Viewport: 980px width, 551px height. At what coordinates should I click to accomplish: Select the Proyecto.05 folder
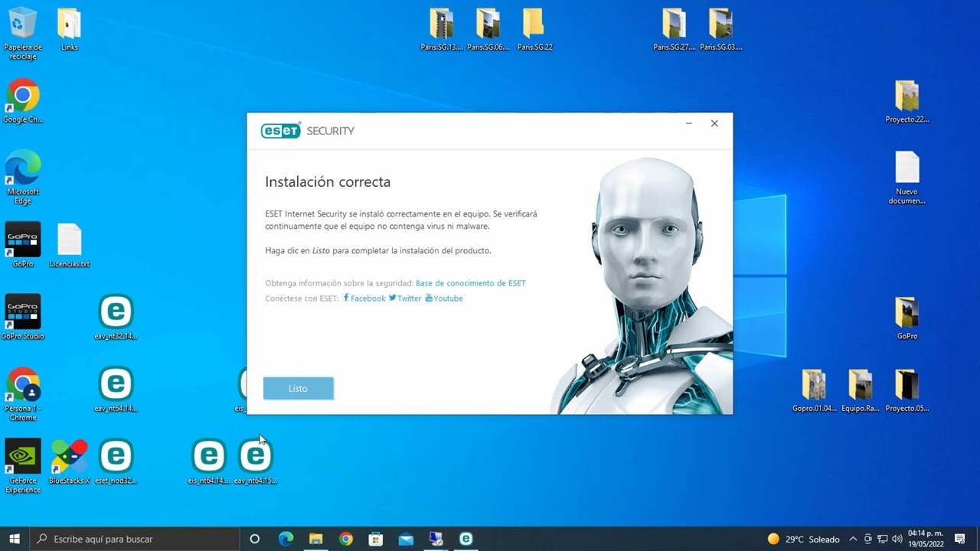point(907,390)
